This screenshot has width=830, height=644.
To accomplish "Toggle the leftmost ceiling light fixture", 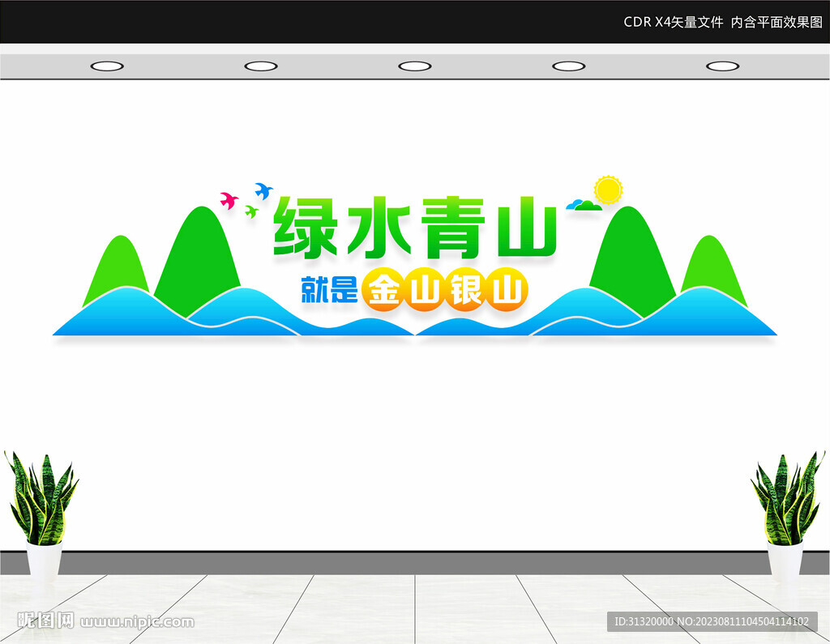I will [x=108, y=66].
